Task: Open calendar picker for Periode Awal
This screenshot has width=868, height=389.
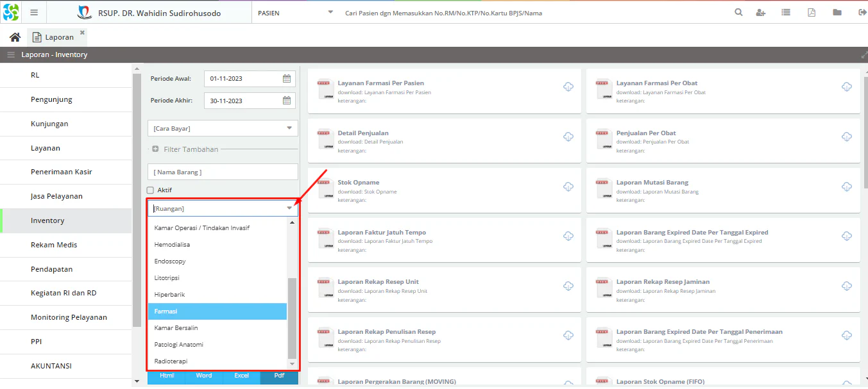Action: pyautogui.click(x=287, y=79)
